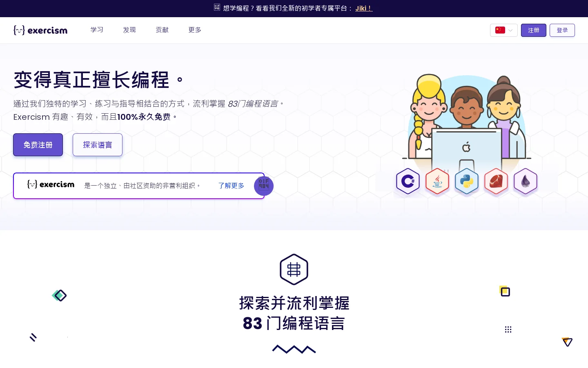Click the China flag icon

pyautogui.click(x=500, y=30)
